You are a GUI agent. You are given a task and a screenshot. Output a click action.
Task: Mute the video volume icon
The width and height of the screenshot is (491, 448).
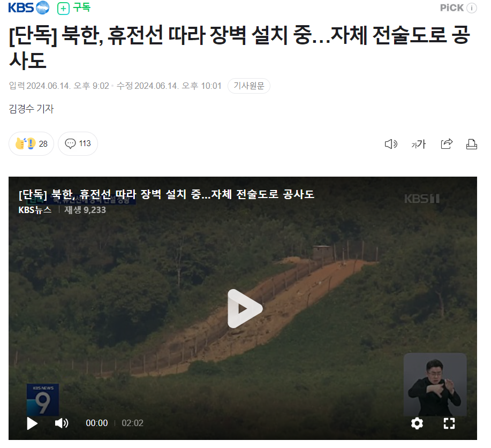[x=62, y=423]
